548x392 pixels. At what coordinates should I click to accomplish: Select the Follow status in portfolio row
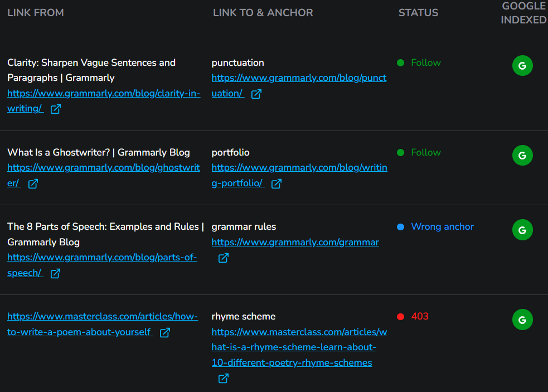tap(426, 152)
